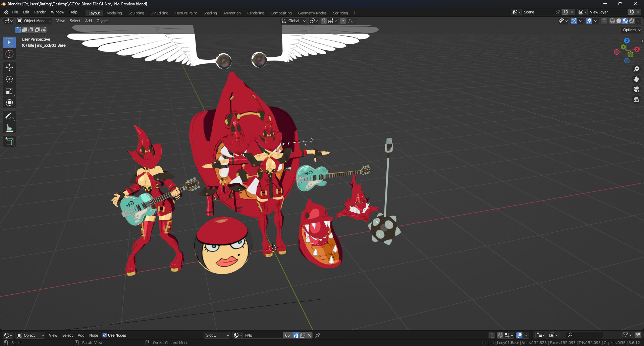Enable Wireframe viewport shading
Image resolution: width=644 pixels, height=346 pixels.
click(612, 21)
